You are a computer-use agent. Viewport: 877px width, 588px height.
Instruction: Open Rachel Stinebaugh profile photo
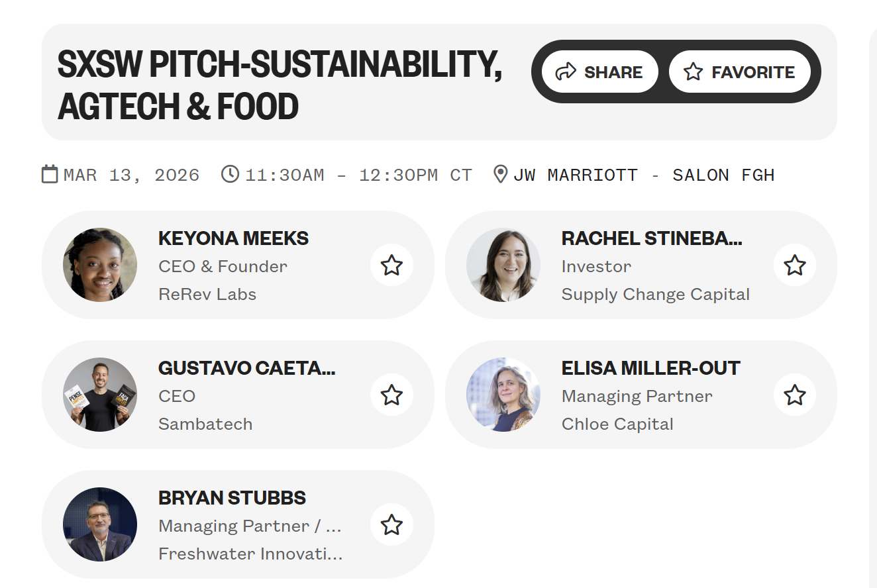[x=503, y=265]
